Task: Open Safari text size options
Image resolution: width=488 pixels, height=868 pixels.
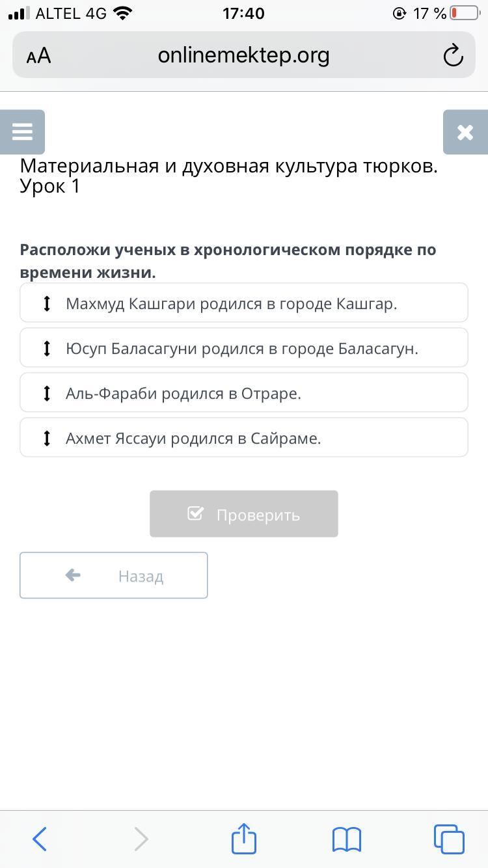Action: click(x=38, y=56)
